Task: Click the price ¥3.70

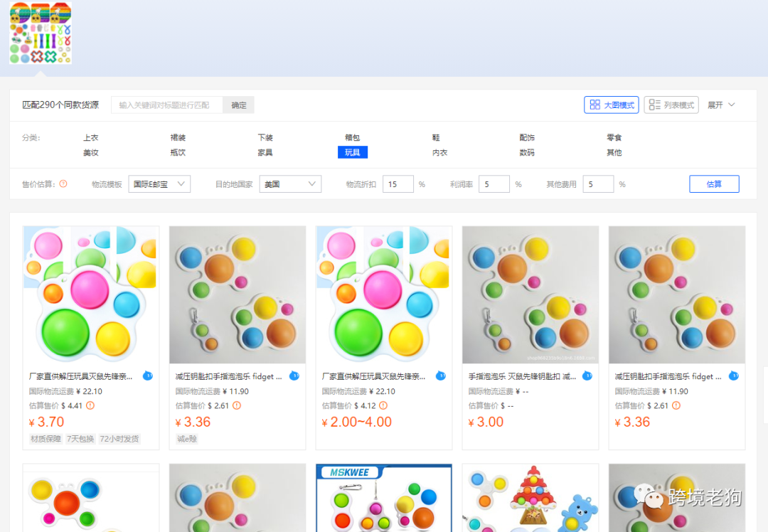Action: pyautogui.click(x=46, y=422)
